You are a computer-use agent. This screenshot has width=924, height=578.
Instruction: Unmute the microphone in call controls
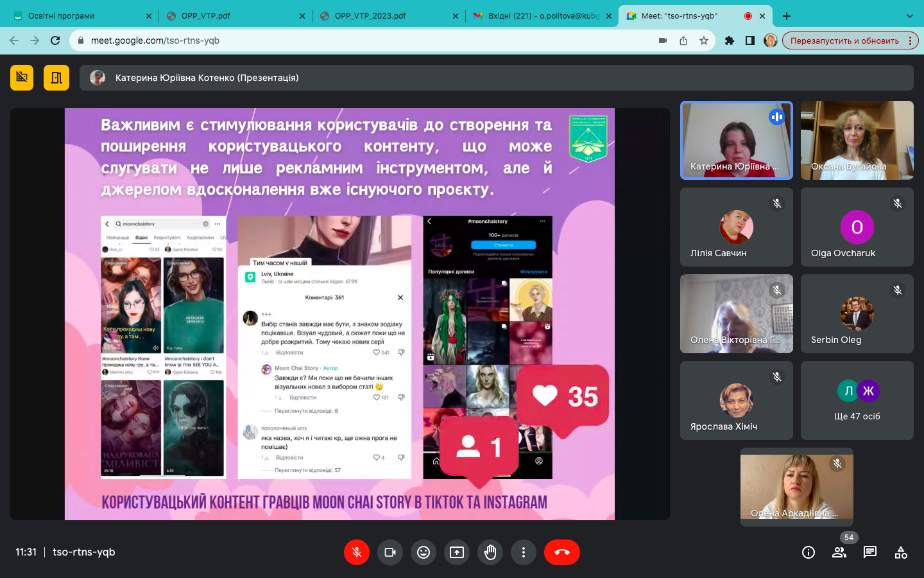tap(357, 552)
